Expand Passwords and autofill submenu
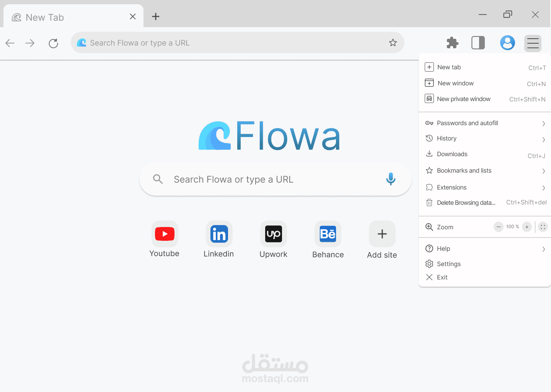Image resolution: width=551 pixels, height=392 pixels. pyautogui.click(x=485, y=123)
